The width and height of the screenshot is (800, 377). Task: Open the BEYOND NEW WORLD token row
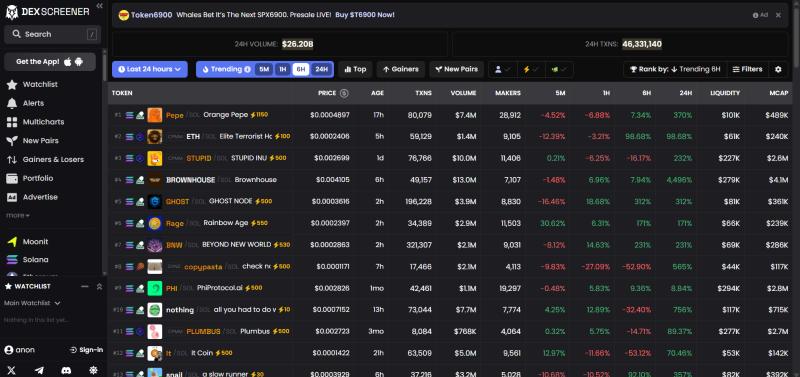click(x=451, y=245)
